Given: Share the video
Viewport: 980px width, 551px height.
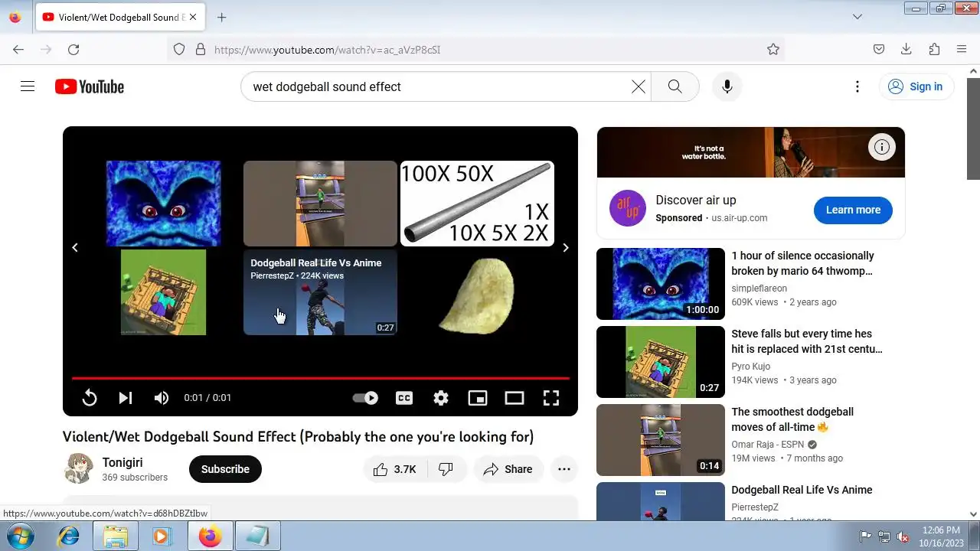Looking at the screenshot, I should 508,469.
